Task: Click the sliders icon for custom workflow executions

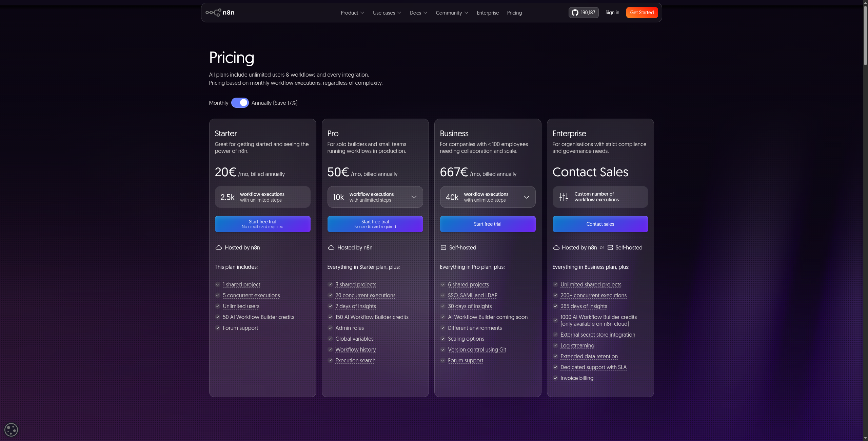Action: 564,197
